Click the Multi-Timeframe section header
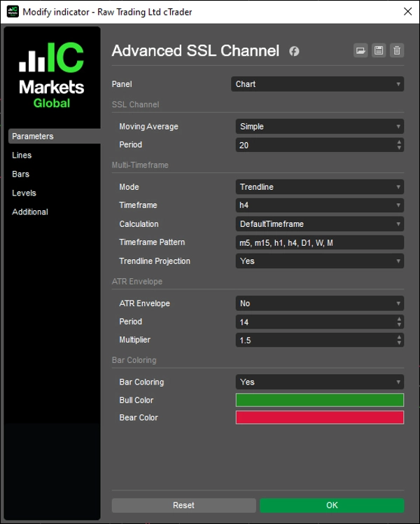The height and width of the screenshot is (524, 420). pyautogui.click(x=140, y=165)
